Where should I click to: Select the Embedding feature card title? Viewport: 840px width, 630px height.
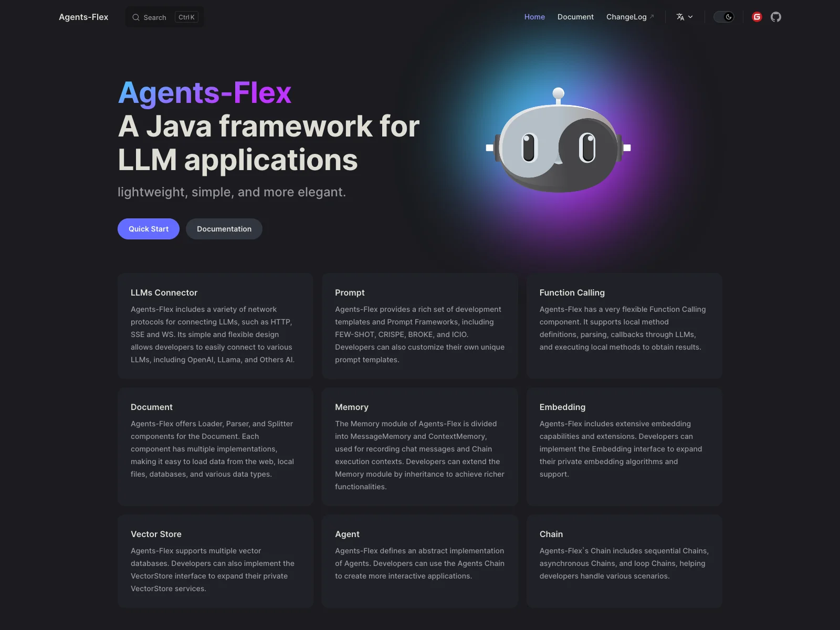[562, 407]
